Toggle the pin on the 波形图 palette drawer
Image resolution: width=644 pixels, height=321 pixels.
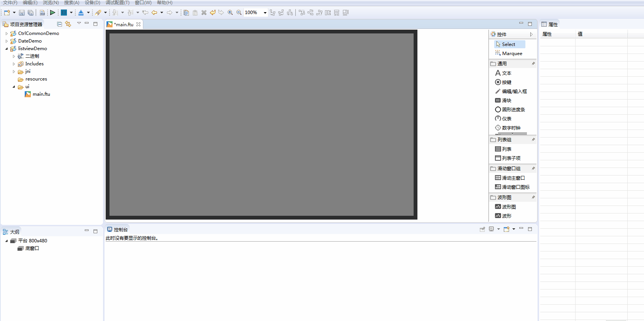(x=533, y=197)
